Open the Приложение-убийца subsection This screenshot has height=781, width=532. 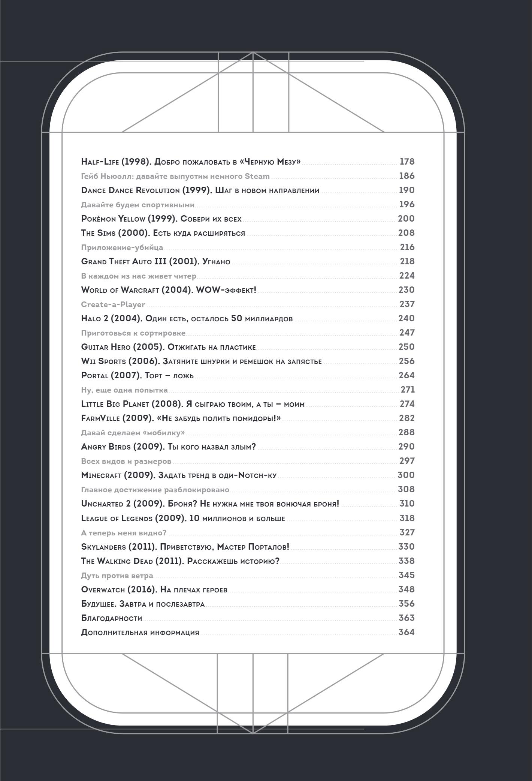click(248, 247)
